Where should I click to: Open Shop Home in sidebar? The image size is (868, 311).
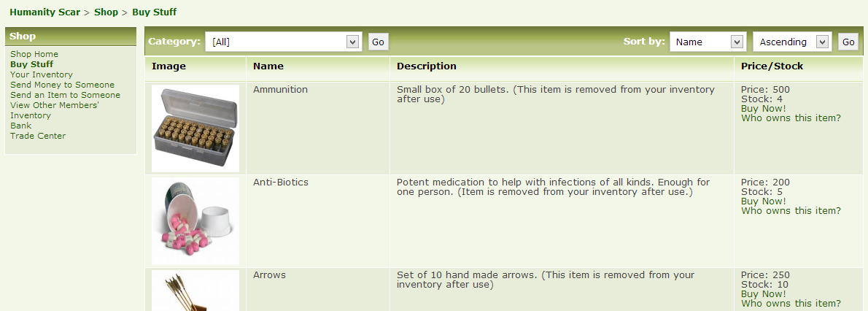point(34,54)
